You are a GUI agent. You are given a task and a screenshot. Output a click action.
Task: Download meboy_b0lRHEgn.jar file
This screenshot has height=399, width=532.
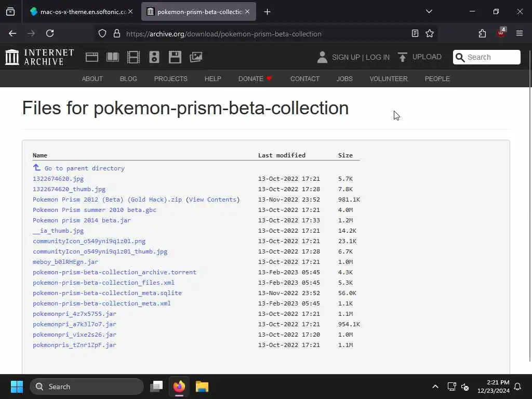tap(65, 262)
